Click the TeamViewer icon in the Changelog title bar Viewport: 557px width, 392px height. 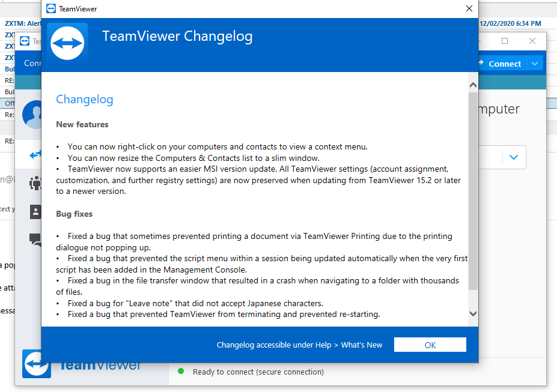tap(51, 8)
